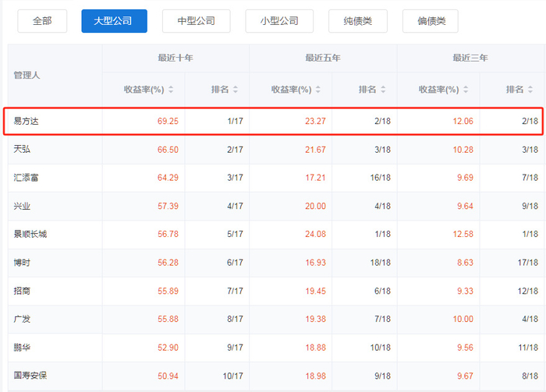546x392 pixels.
Task: Sort by 最近五年 排名 arrows
Action: (x=383, y=90)
